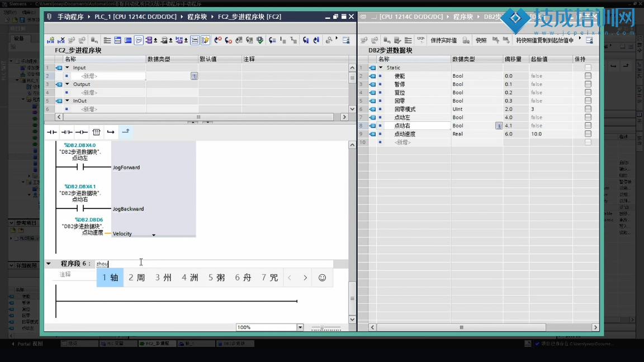Click 将快照值复制到起始值中 button
Viewport: 644px width, 362px height.
[544, 40]
